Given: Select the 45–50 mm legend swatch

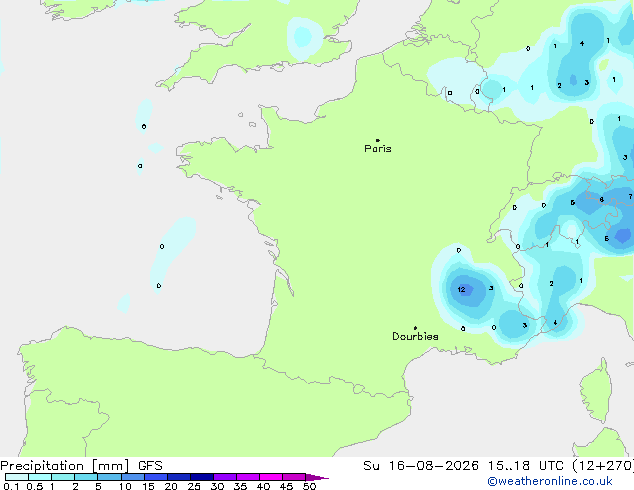Looking at the screenshot, I should [294, 477].
